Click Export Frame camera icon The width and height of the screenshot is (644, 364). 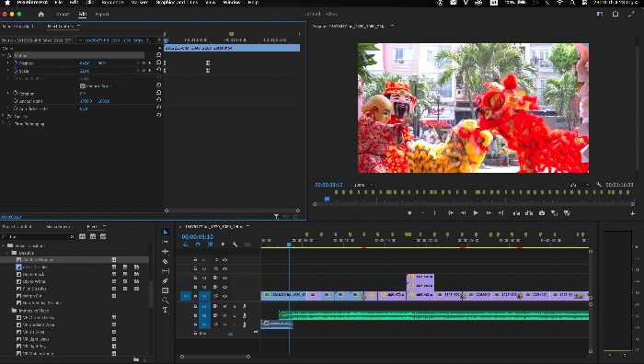[x=542, y=213]
